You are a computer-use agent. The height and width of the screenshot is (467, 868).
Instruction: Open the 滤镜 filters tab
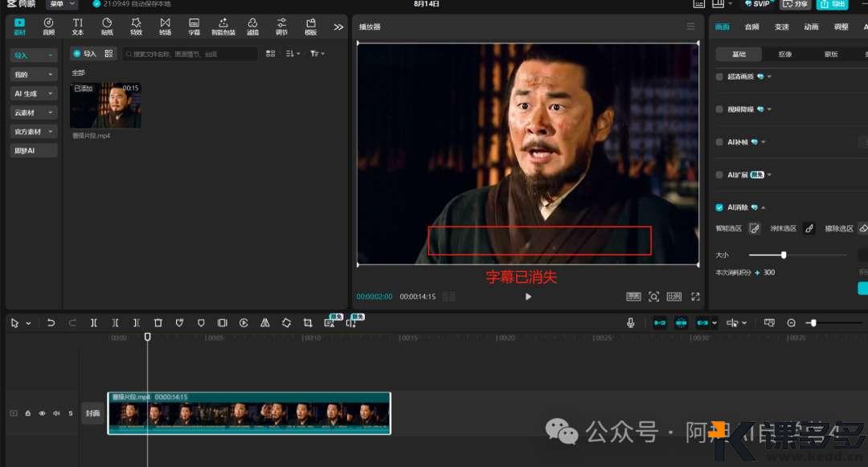[252, 27]
